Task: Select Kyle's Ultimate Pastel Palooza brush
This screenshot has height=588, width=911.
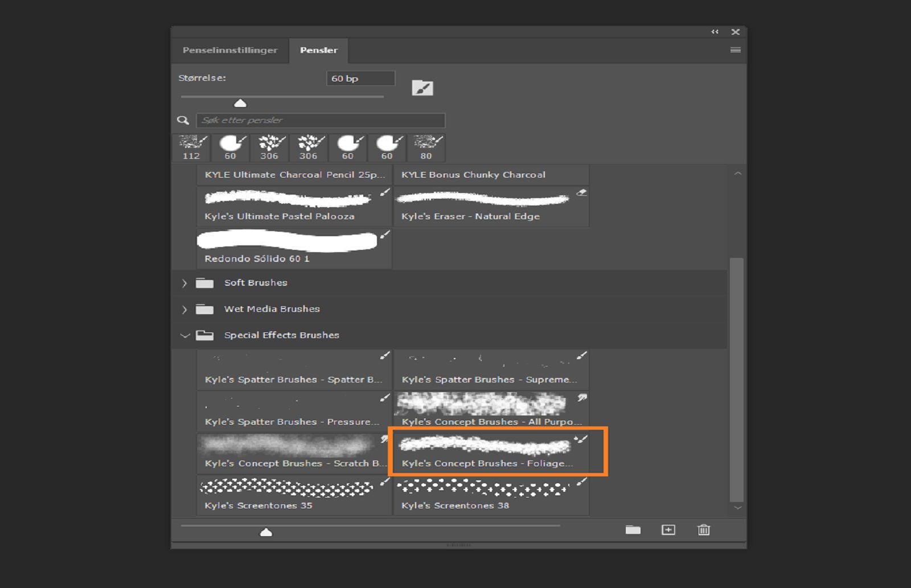Action: (294, 207)
